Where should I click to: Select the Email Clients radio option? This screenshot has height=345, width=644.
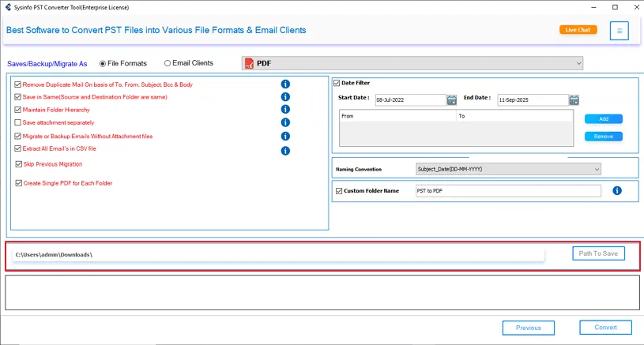[x=168, y=63]
